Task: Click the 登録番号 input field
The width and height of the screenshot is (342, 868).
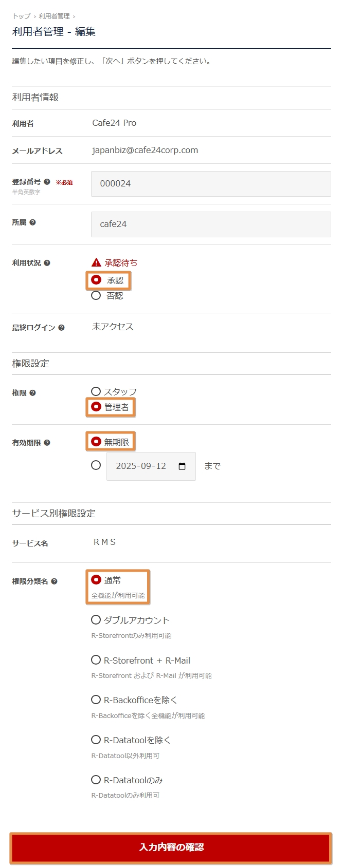Action: (x=211, y=184)
